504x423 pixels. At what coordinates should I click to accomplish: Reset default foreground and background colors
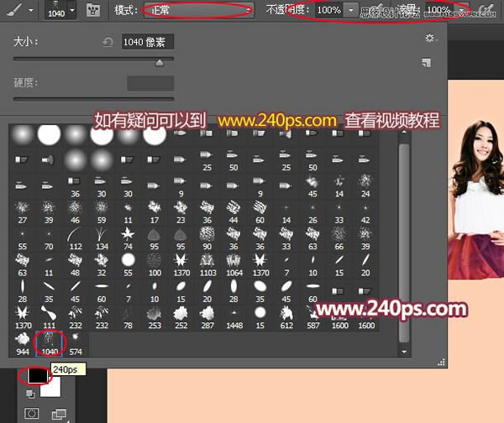pyautogui.click(x=30, y=394)
